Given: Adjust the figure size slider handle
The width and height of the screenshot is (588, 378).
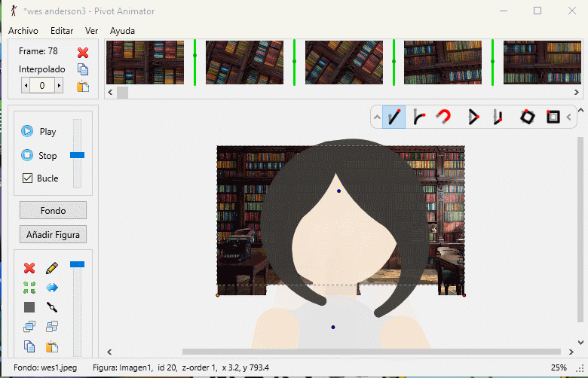Looking at the screenshot, I should pyautogui.click(x=77, y=264).
